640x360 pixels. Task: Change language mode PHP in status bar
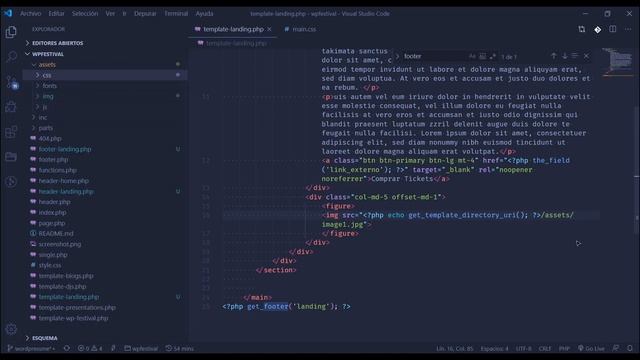[564, 349]
